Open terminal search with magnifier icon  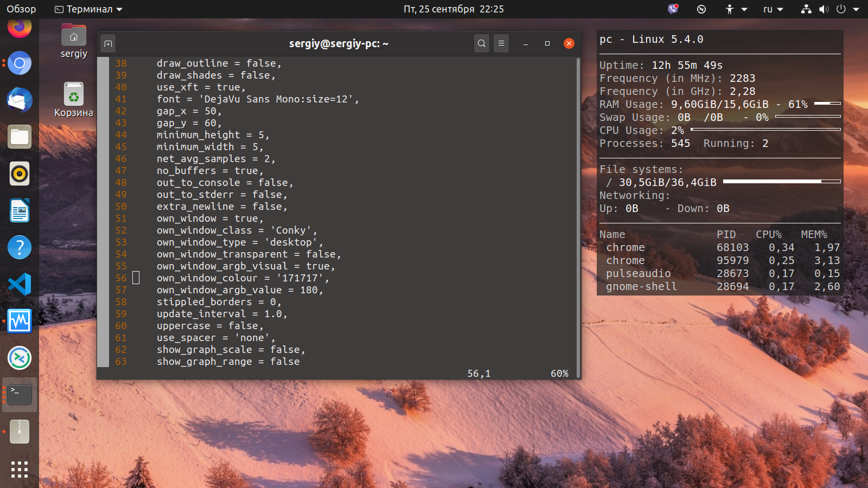482,43
